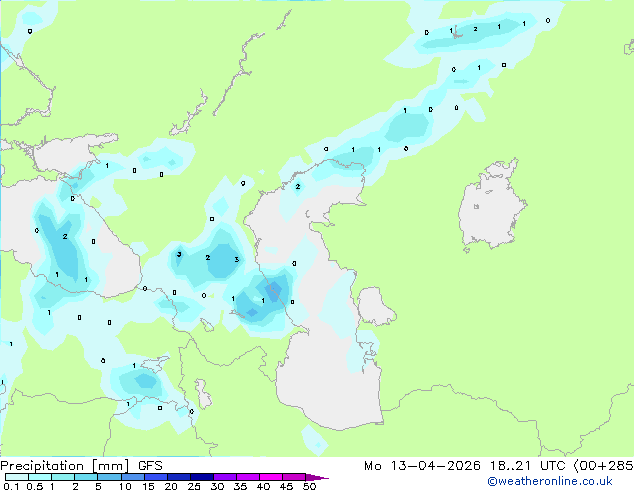Click the 45–50 mm legend color swatch

point(294,477)
